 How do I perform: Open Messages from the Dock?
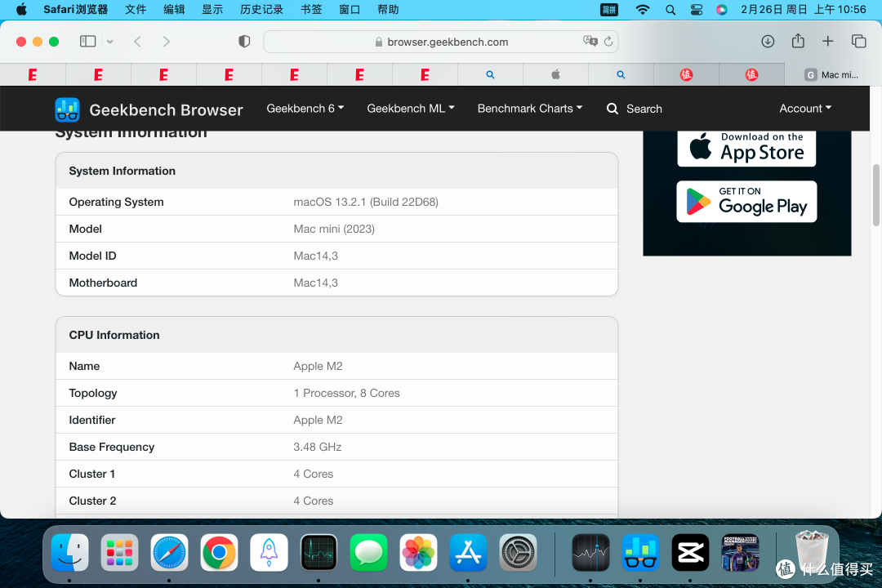(x=368, y=553)
